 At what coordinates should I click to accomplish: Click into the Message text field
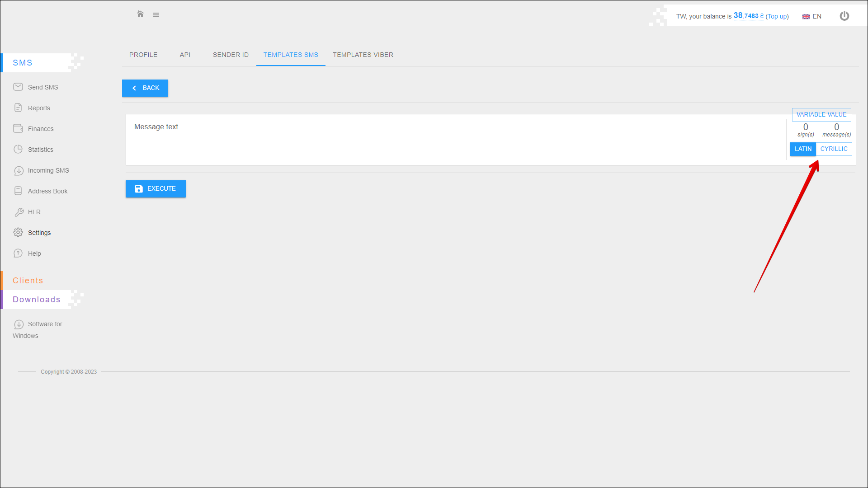click(452, 139)
